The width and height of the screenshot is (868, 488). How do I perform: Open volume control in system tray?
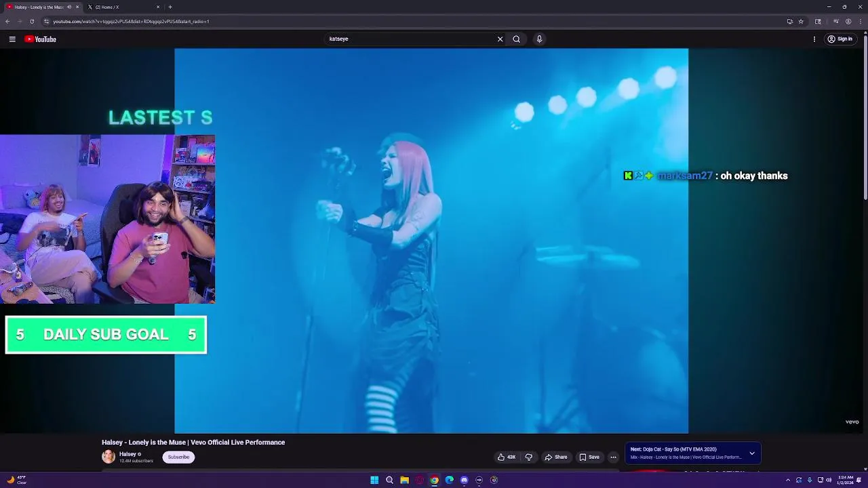[x=829, y=480]
